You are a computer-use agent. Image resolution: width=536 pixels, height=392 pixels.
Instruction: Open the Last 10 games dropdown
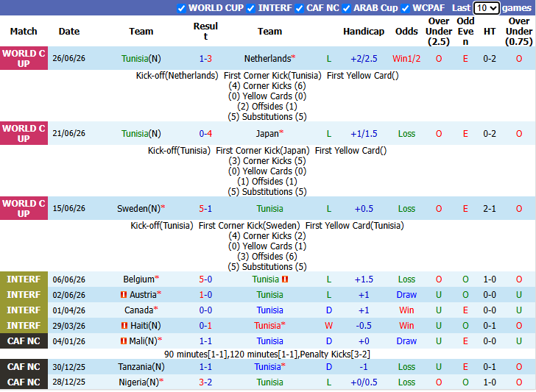pyautogui.click(x=487, y=8)
